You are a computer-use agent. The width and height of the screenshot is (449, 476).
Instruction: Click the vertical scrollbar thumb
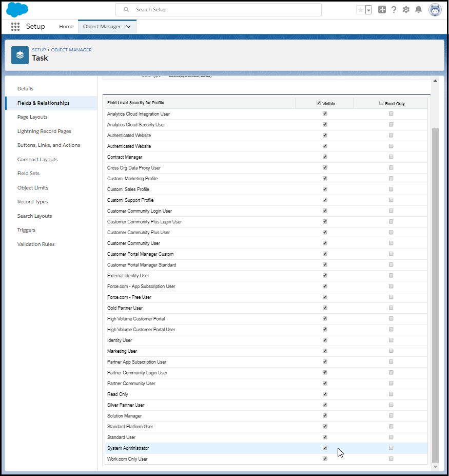click(x=435, y=296)
